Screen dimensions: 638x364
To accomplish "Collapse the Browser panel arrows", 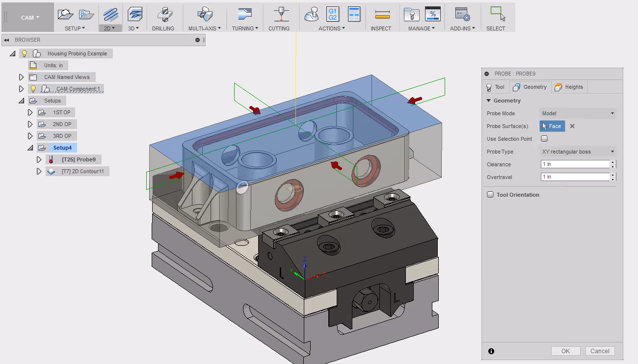I will click(7, 40).
